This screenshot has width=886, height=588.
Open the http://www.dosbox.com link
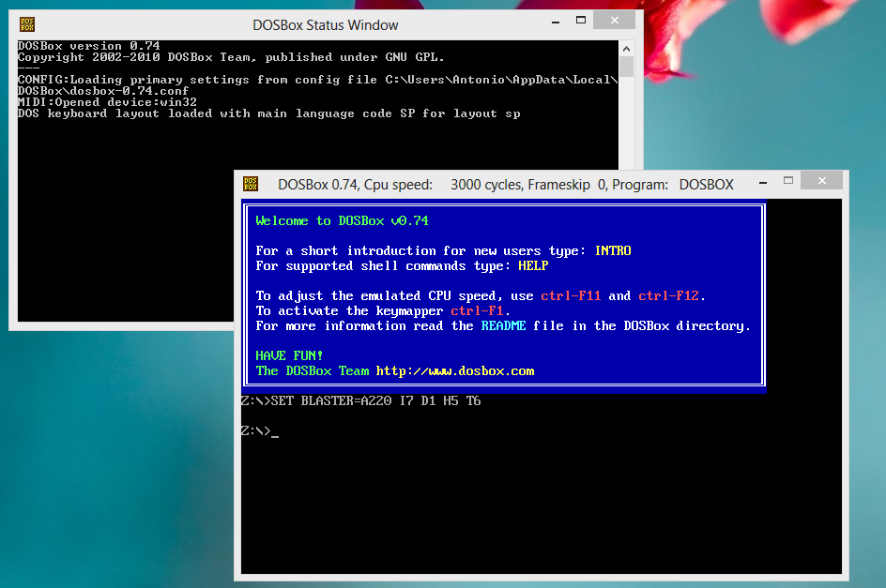click(x=456, y=370)
